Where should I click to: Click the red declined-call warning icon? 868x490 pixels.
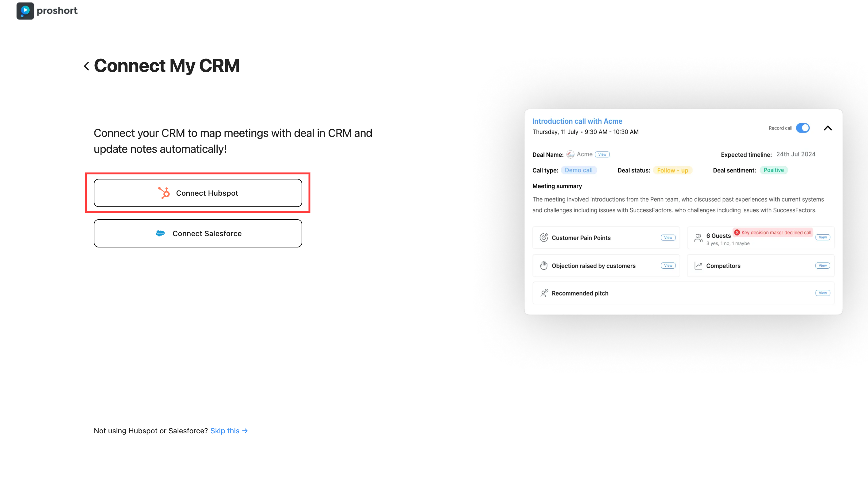click(x=737, y=232)
